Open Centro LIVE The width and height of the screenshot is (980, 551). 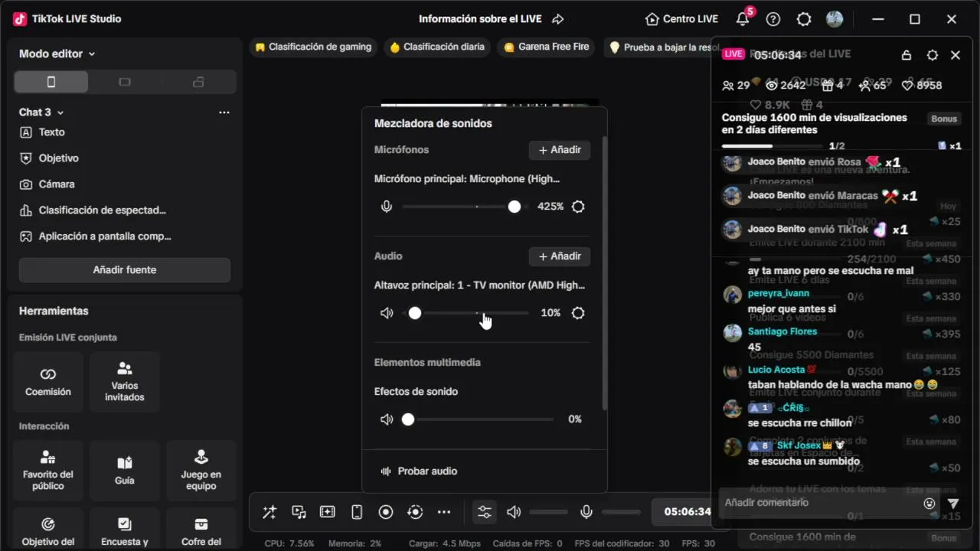point(681,19)
